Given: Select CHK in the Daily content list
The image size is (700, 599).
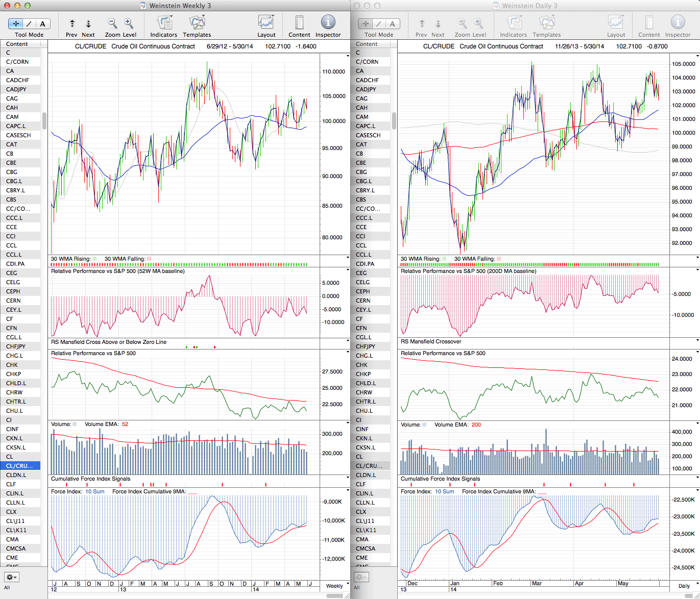Looking at the screenshot, I should coord(361,365).
